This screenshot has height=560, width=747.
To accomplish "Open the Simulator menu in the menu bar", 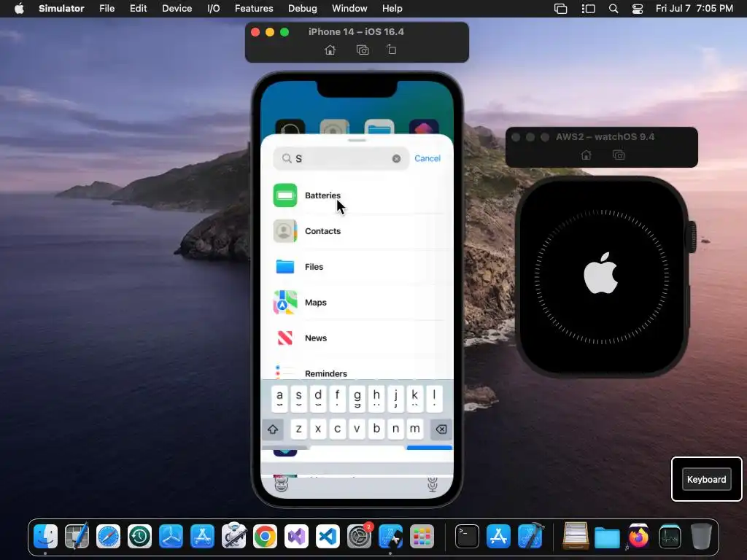I will (61, 9).
